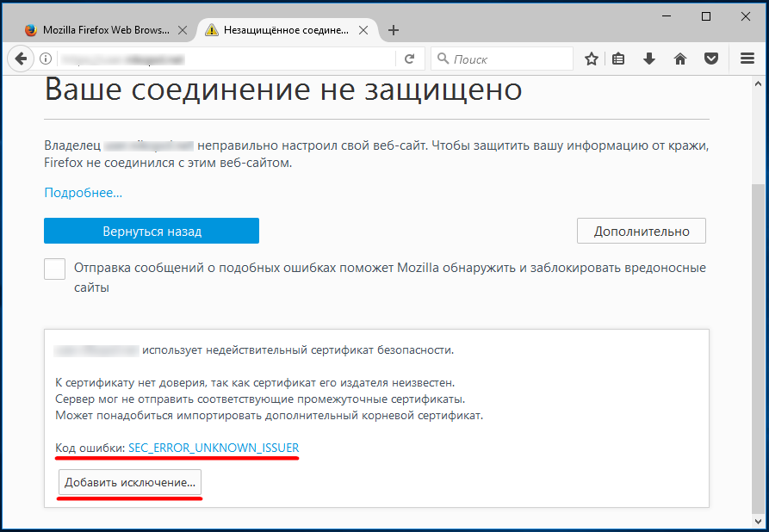Click the address bar URL field
This screenshot has height=532, width=769.
coord(226,59)
